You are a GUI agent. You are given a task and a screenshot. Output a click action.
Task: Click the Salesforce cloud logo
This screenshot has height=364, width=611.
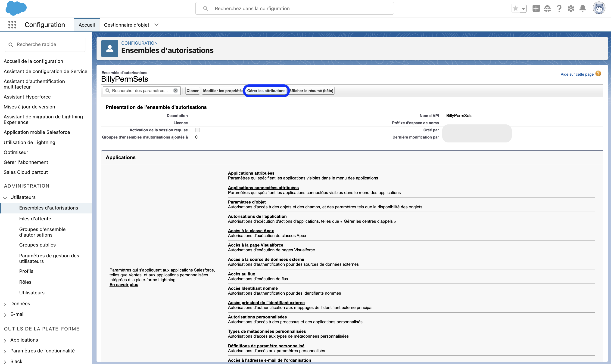click(x=16, y=8)
